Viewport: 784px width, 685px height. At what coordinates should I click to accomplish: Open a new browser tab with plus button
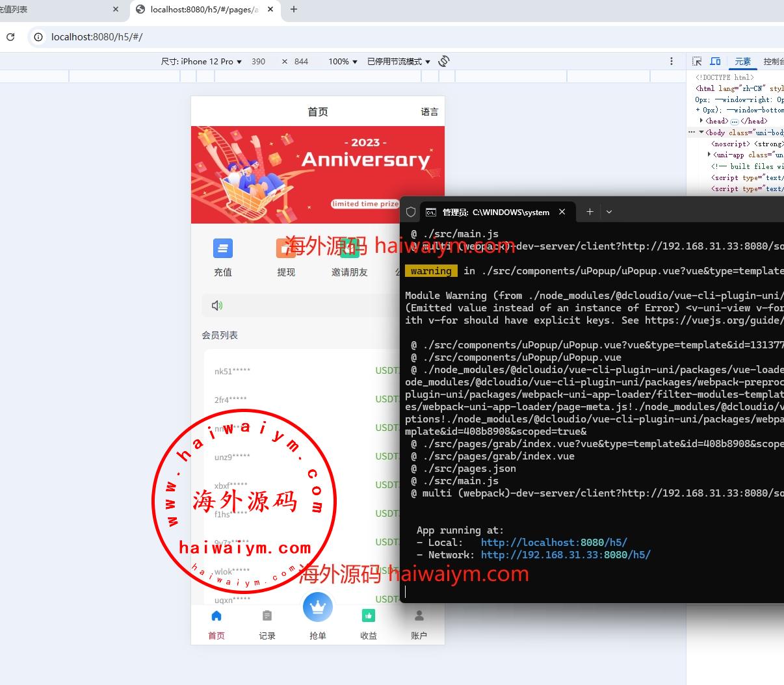pyautogui.click(x=294, y=9)
